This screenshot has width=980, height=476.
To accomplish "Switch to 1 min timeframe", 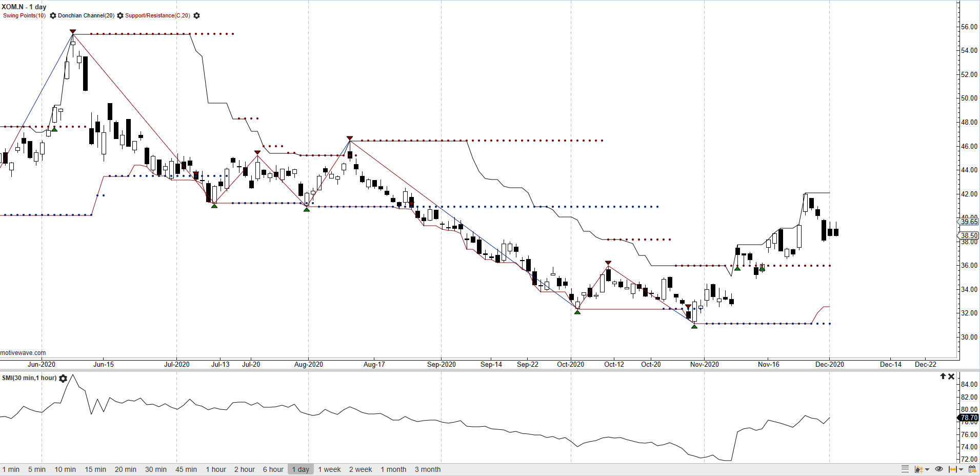I will point(11,469).
